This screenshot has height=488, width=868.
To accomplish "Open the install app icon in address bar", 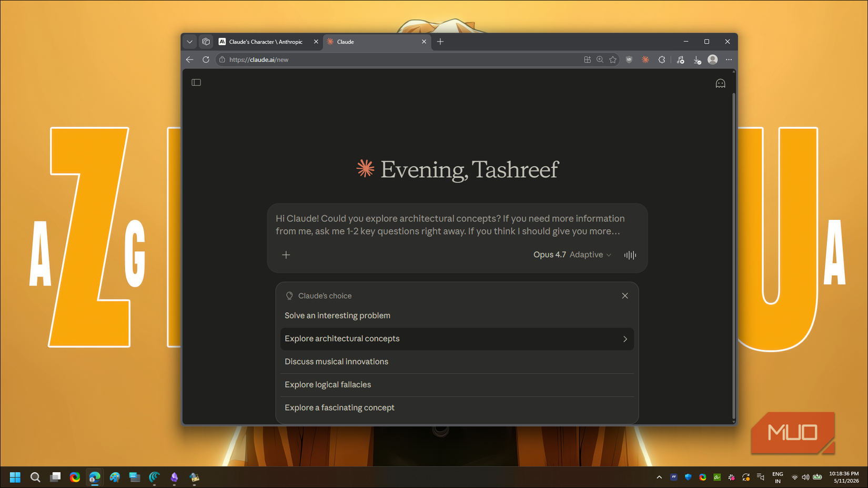I will 587,60.
